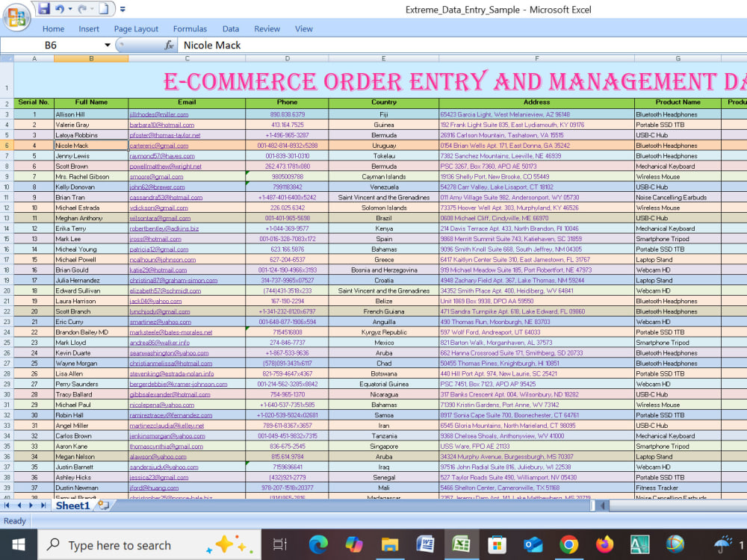Click the Excel icon on the taskbar
Image resolution: width=747 pixels, height=560 pixels.
(x=461, y=545)
